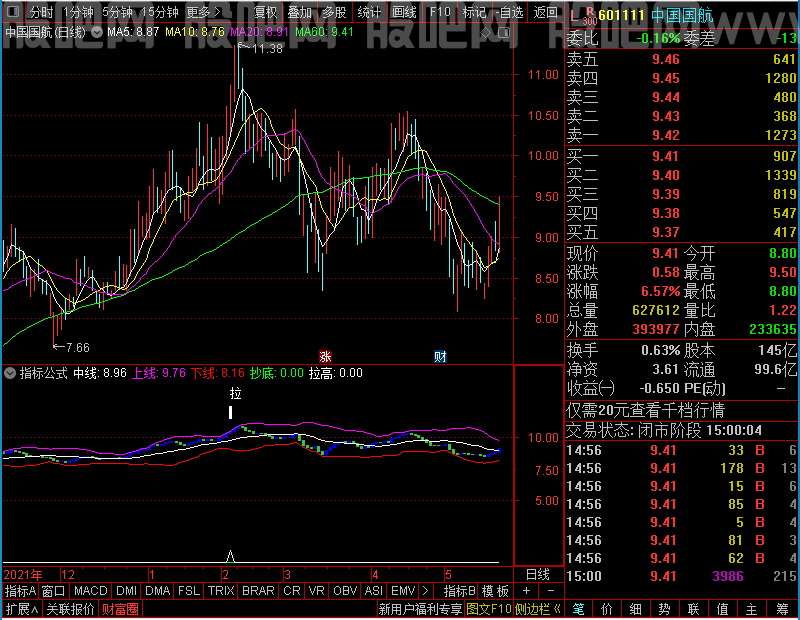This screenshot has width=800, height=620.
Task: Open F10 company info
Action: 440,12
